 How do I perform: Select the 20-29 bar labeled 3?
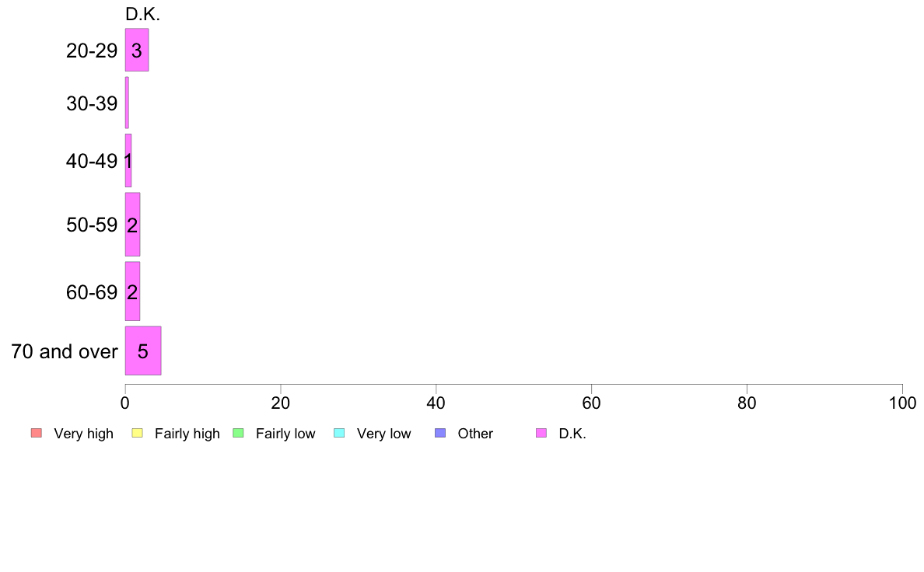137,50
